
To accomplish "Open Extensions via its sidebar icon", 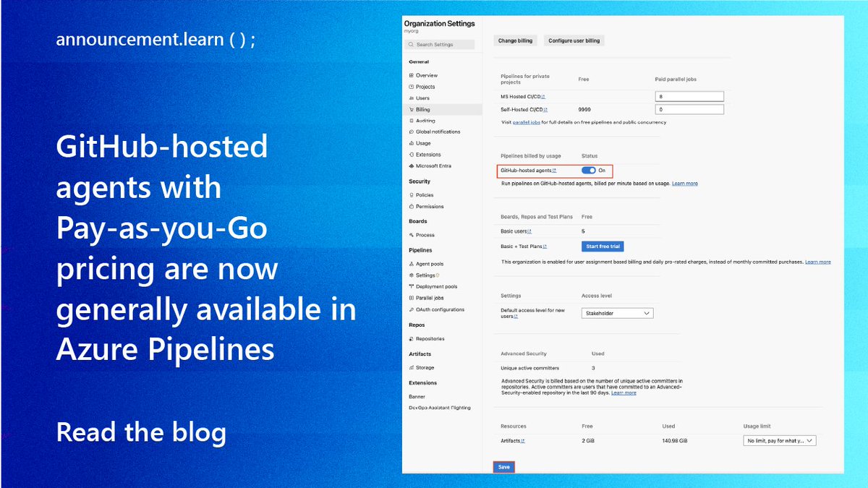I will point(412,155).
